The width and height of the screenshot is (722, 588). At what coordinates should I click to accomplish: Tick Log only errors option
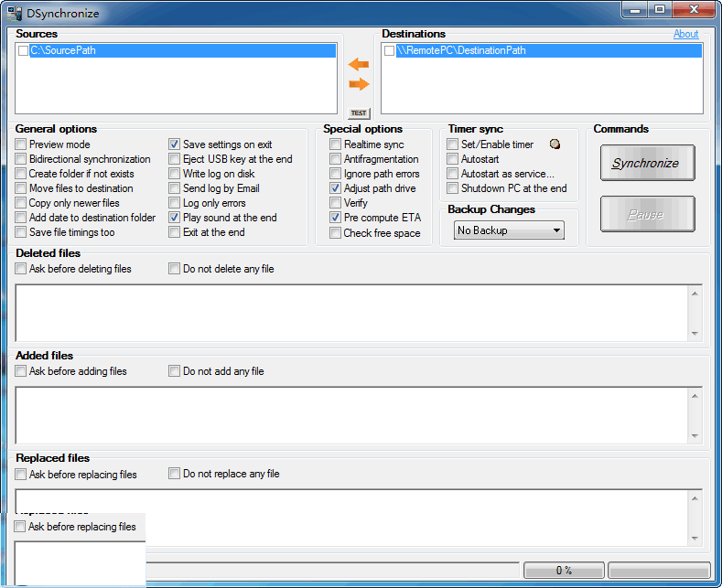(x=174, y=203)
